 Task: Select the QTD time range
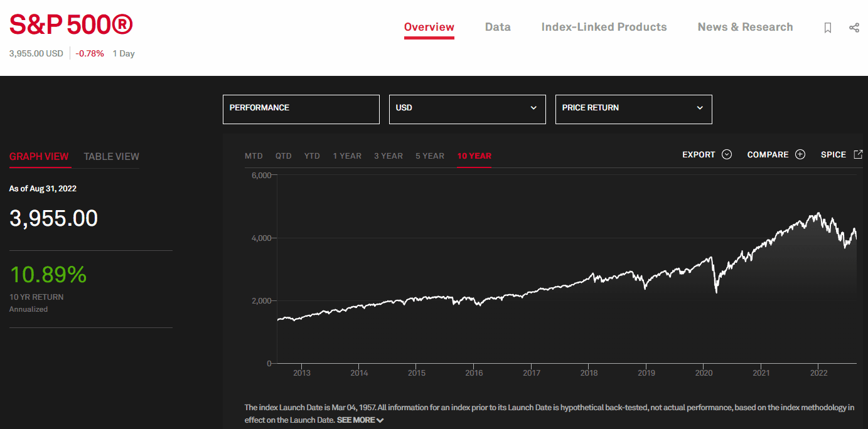[x=283, y=156]
